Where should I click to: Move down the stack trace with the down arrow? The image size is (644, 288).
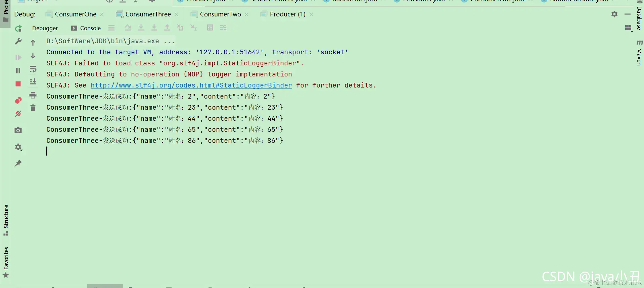pyautogui.click(x=33, y=56)
